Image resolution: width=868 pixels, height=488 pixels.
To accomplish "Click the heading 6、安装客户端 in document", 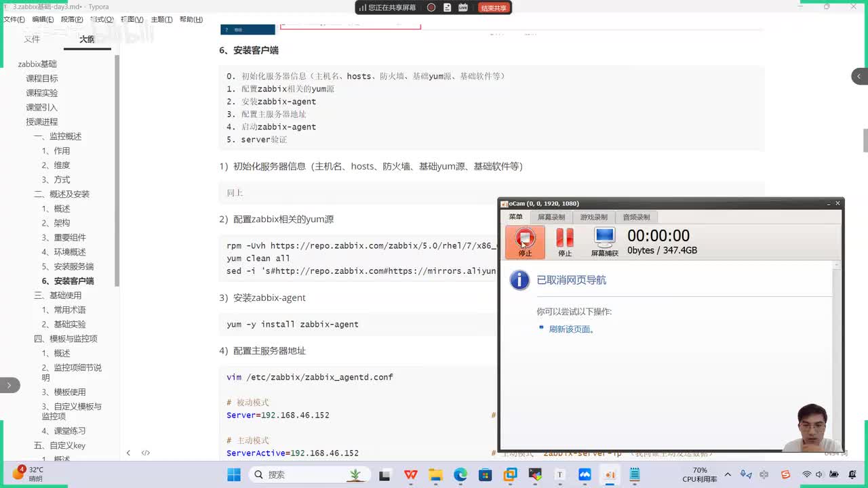I will coord(249,50).
